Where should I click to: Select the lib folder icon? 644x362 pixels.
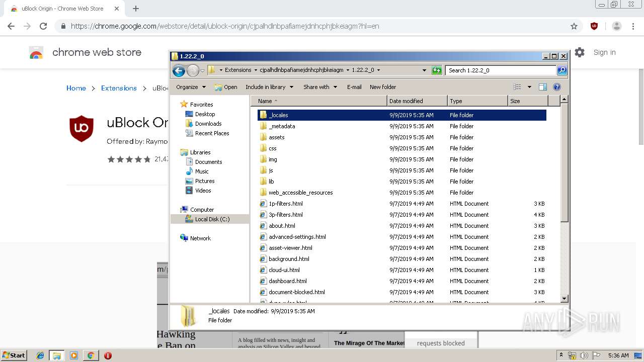tap(263, 182)
